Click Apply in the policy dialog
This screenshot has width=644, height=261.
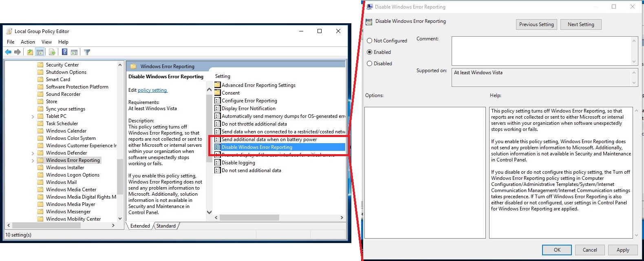pyautogui.click(x=623, y=250)
